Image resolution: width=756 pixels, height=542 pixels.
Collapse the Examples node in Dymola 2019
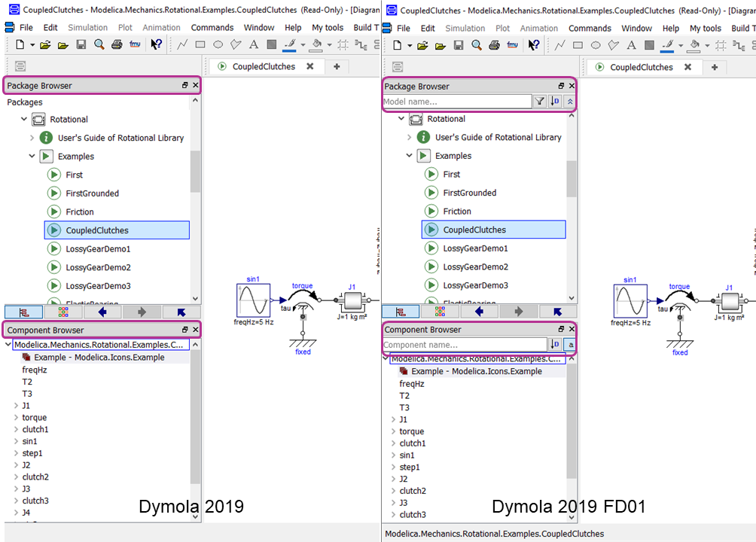[x=32, y=157]
